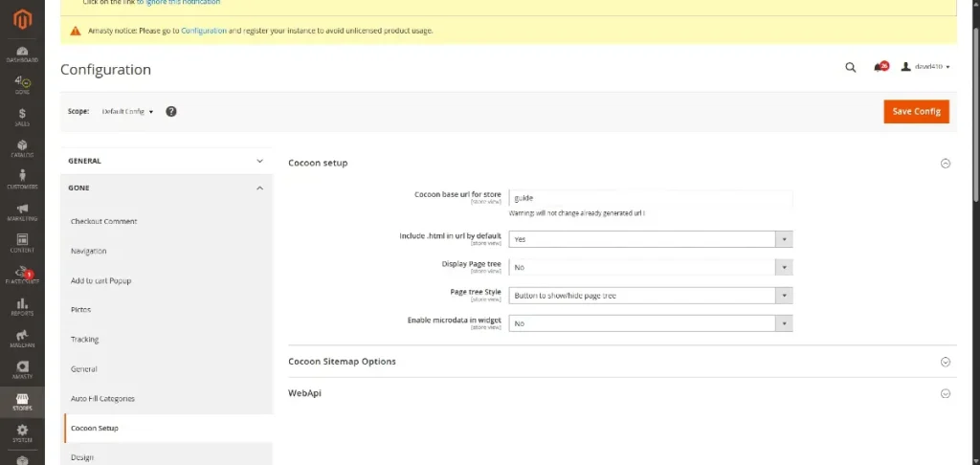Open the Scope Default Config dropdown
Screen dimensions: 980x465
(x=127, y=111)
